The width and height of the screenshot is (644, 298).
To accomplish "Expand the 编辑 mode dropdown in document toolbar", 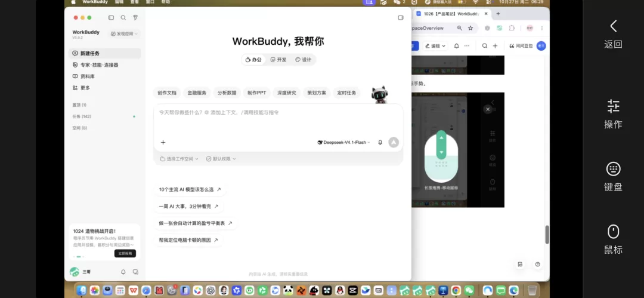I will pos(435,46).
